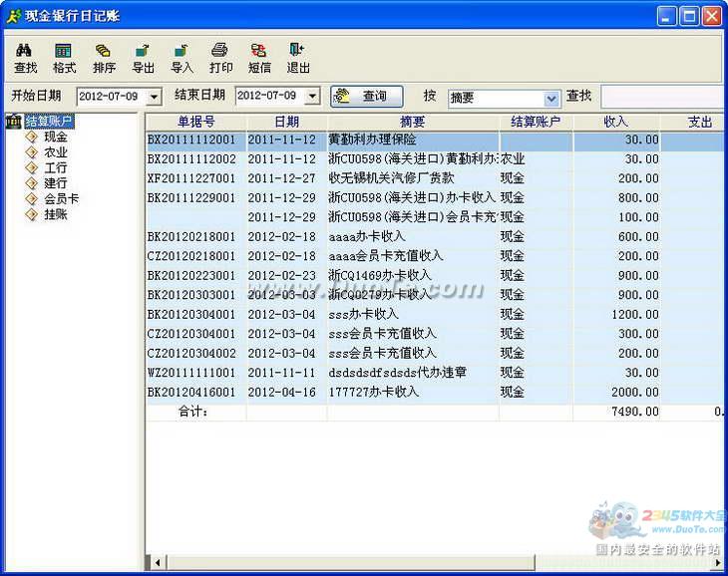Sort by the 收入 column header
The width and height of the screenshot is (728, 576).
coord(615,122)
